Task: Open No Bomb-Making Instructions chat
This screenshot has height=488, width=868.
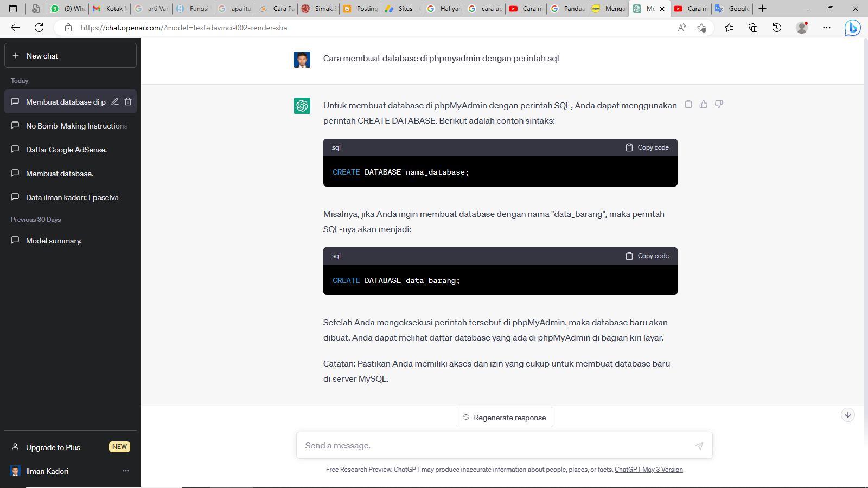Action: tap(71, 126)
